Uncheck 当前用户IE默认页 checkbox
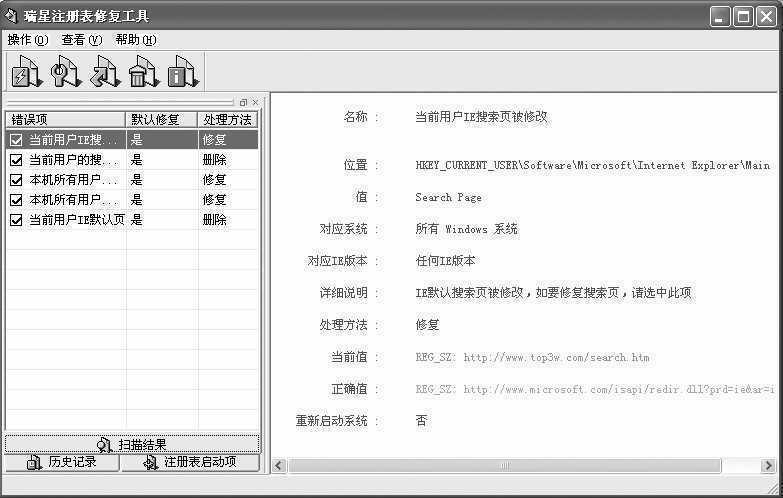The height and width of the screenshot is (498, 783). coord(16,220)
